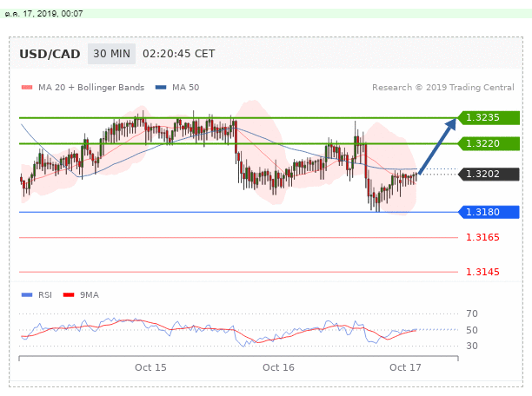The height and width of the screenshot is (396, 532).
Task: Click the RSI legend label
Action: point(45,295)
